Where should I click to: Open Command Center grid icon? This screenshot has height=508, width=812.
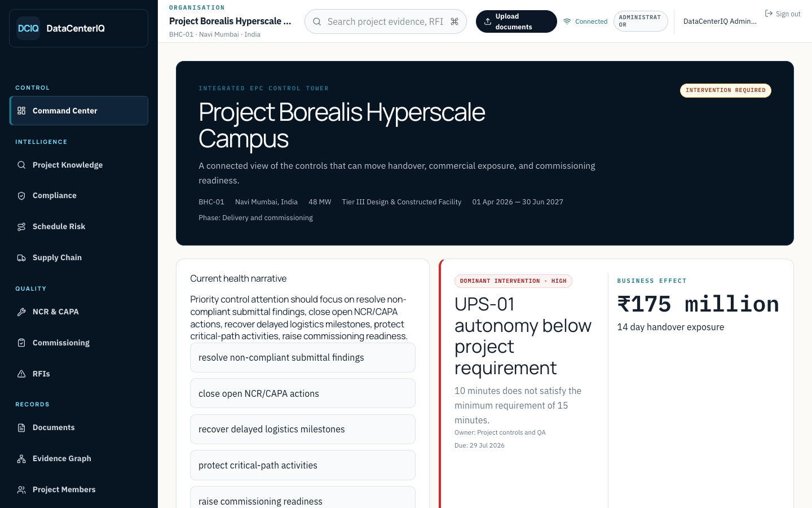tap(21, 111)
